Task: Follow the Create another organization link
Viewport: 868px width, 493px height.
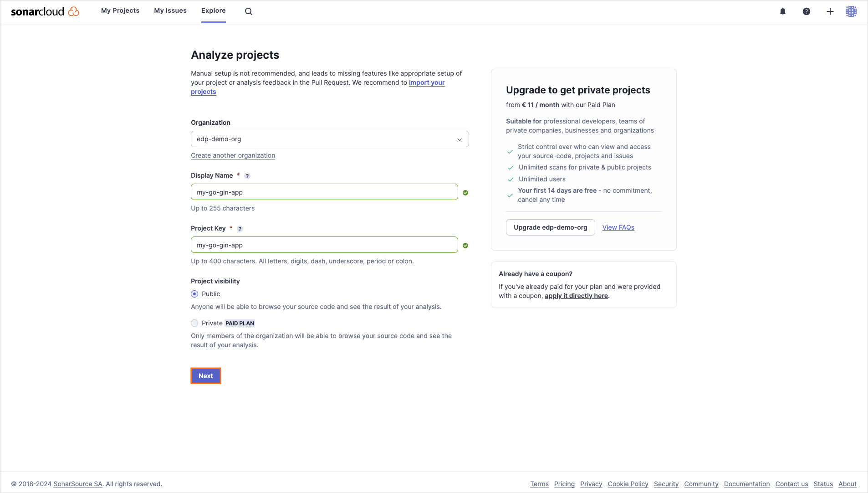Action: tap(233, 155)
